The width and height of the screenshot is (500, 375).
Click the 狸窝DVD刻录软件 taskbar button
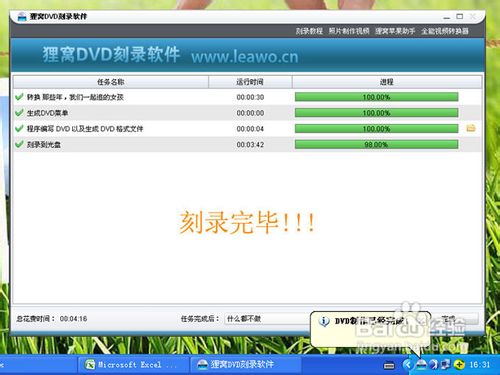pyautogui.click(x=246, y=365)
